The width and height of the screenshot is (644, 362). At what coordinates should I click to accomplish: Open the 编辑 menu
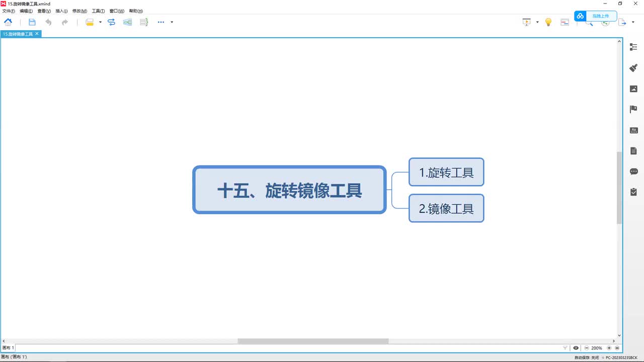coord(26,11)
